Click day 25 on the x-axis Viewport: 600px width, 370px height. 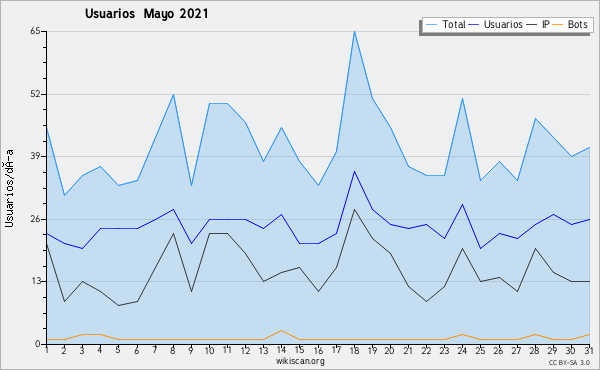(x=481, y=350)
